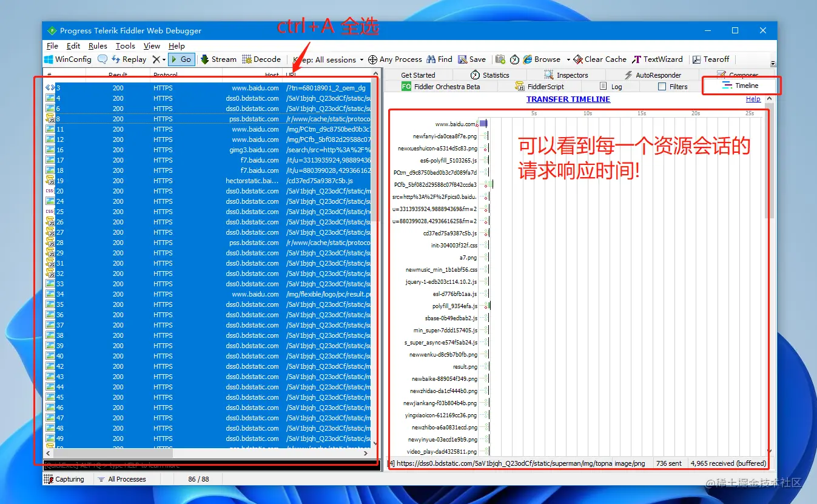Click session 8 JS script icon
This screenshot has height=504, width=817.
coord(50,119)
